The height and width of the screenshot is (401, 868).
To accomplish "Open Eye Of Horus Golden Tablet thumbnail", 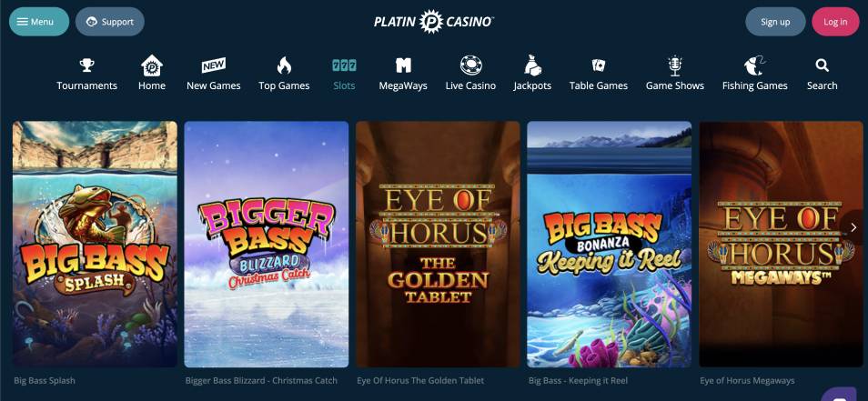I will pos(438,244).
